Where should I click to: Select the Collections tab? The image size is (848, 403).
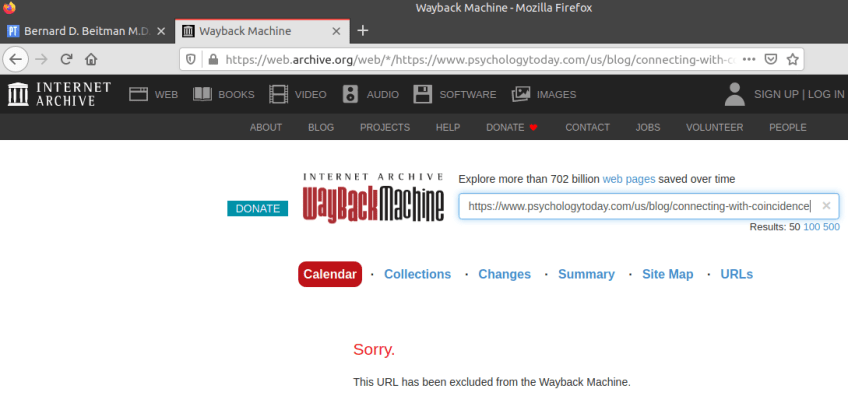point(417,274)
